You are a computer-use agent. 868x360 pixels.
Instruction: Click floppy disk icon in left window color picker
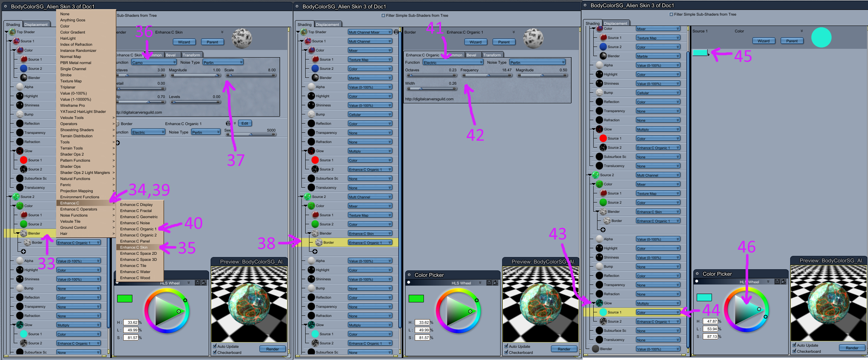pyautogui.click(x=198, y=283)
